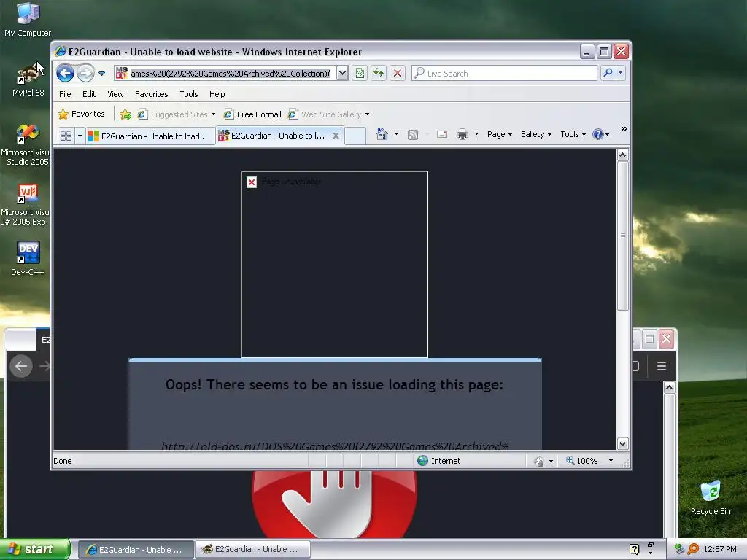This screenshot has height=560, width=747.
Task: Click the Home icon in command bar
Action: (x=382, y=134)
